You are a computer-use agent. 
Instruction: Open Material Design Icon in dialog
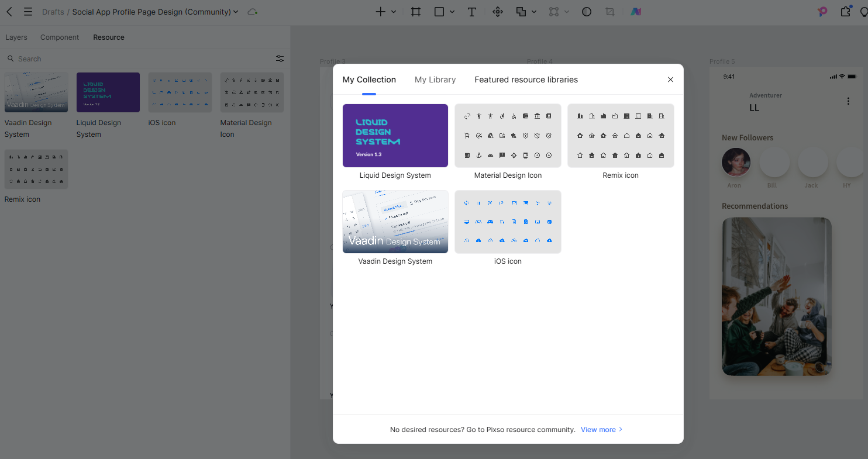(508, 136)
